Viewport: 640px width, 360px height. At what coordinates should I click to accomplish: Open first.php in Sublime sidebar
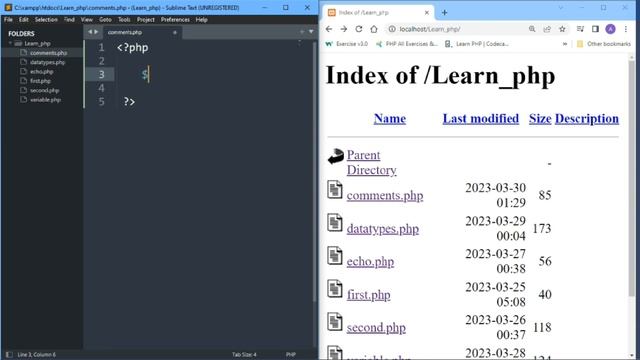[40, 81]
